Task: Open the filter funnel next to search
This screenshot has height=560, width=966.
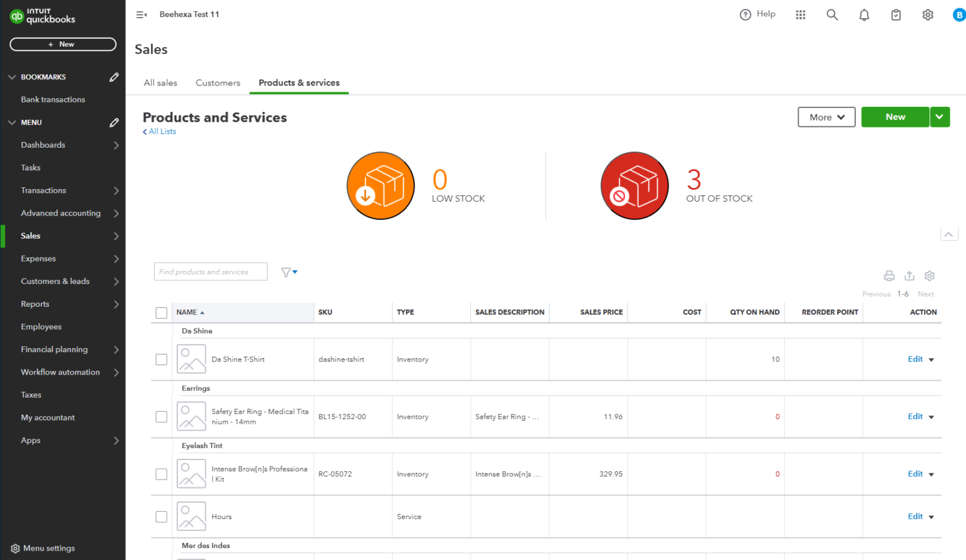Action: pyautogui.click(x=288, y=272)
